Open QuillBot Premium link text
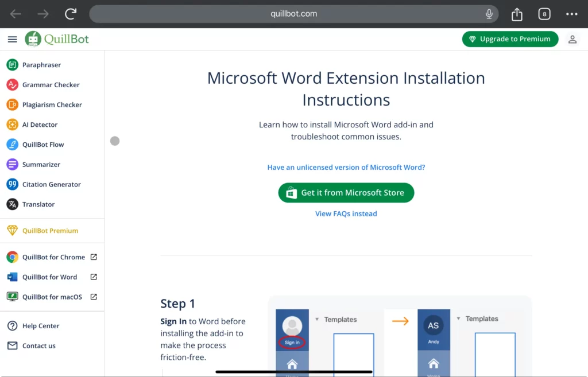588x377 pixels. click(x=51, y=231)
